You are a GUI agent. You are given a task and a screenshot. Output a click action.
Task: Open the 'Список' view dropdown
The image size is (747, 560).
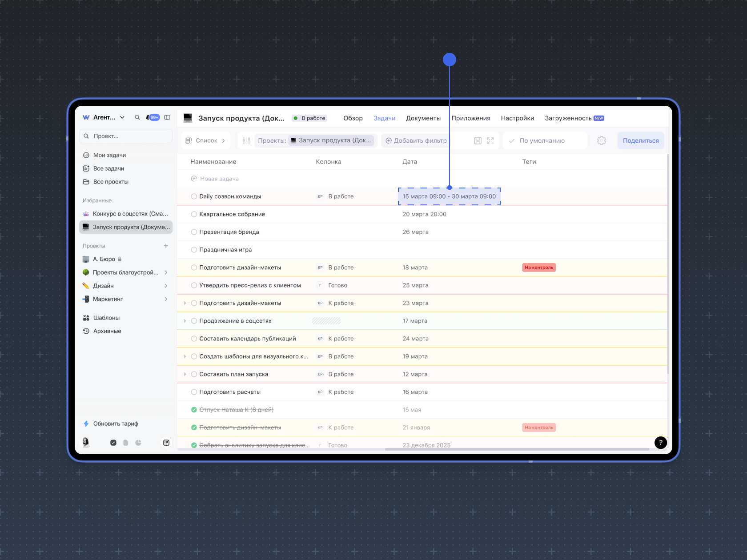(x=206, y=140)
